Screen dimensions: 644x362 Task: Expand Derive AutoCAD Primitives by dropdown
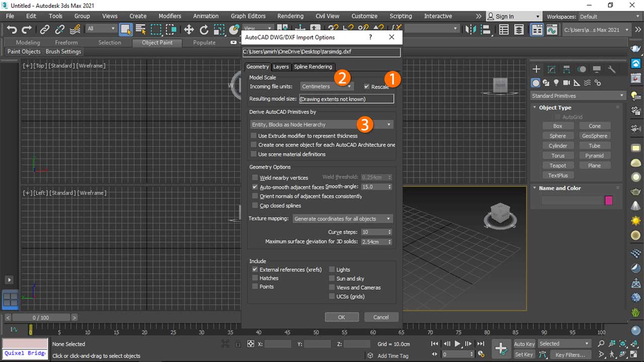(321, 125)
